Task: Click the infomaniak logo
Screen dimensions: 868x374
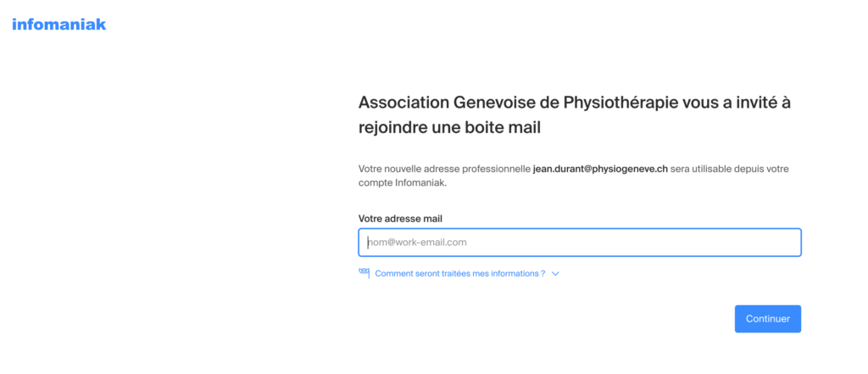Action: (58, 25)
